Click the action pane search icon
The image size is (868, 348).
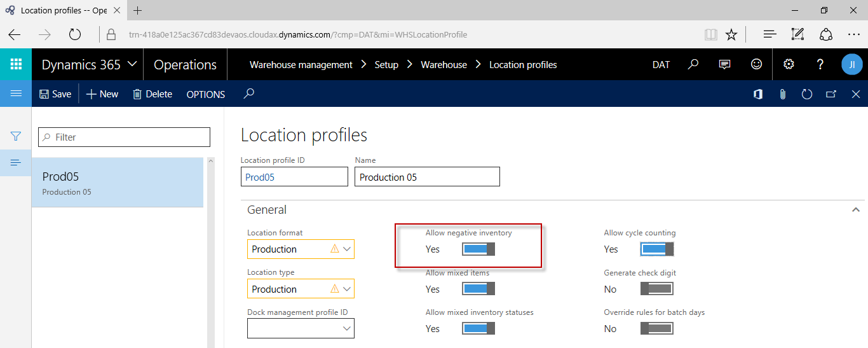coord(249,94)
